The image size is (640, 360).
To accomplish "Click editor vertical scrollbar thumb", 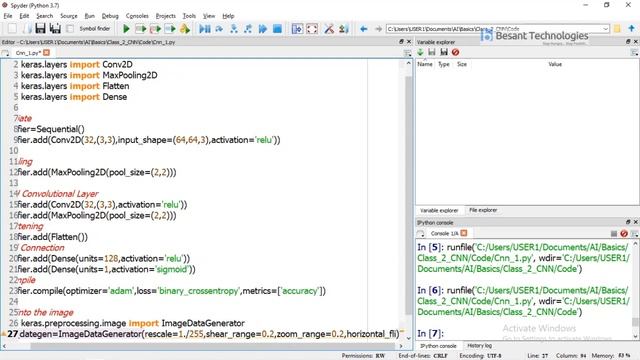I will pos(408,195).
